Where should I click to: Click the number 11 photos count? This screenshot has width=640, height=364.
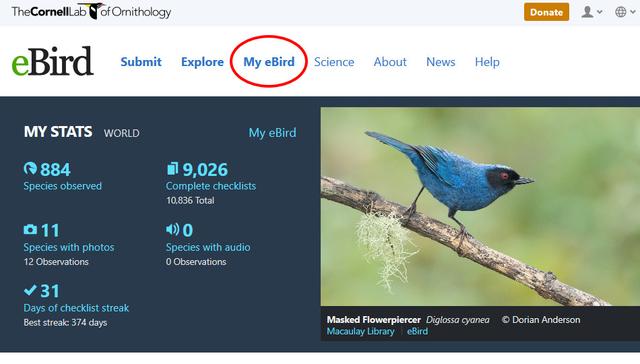tap(50, 231)
